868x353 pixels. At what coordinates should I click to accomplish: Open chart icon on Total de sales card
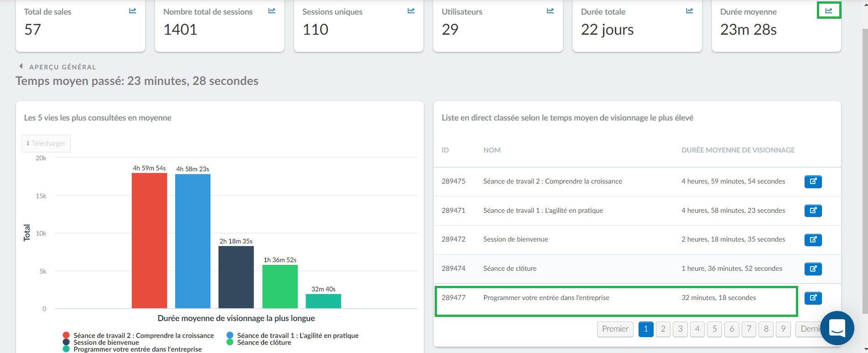[x=132, y=11]
